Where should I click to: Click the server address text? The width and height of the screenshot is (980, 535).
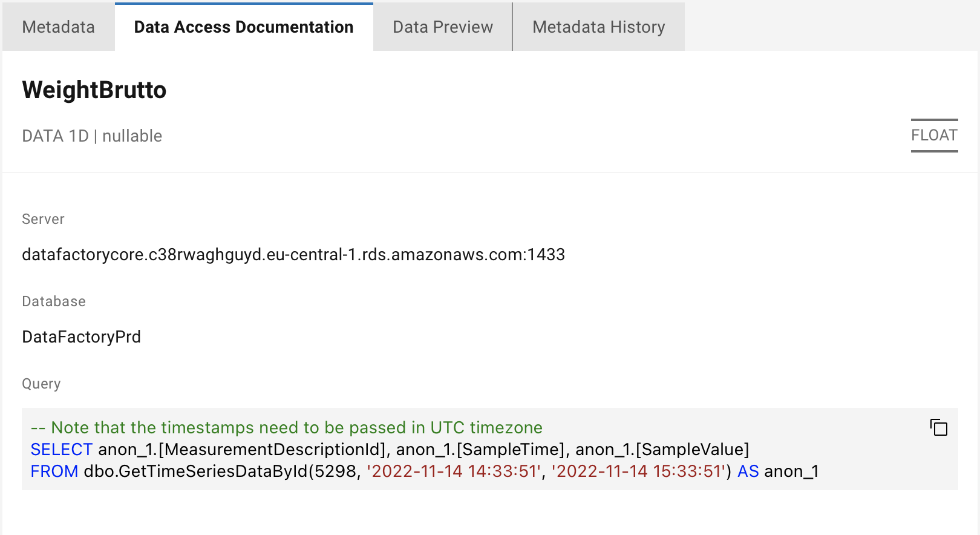293,255
